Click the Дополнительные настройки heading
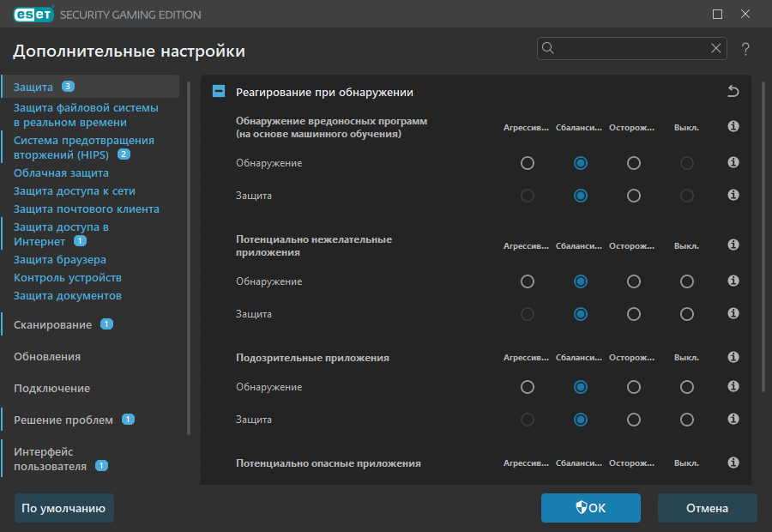Viewport: 772px width, 532px height. coord(129,51)
